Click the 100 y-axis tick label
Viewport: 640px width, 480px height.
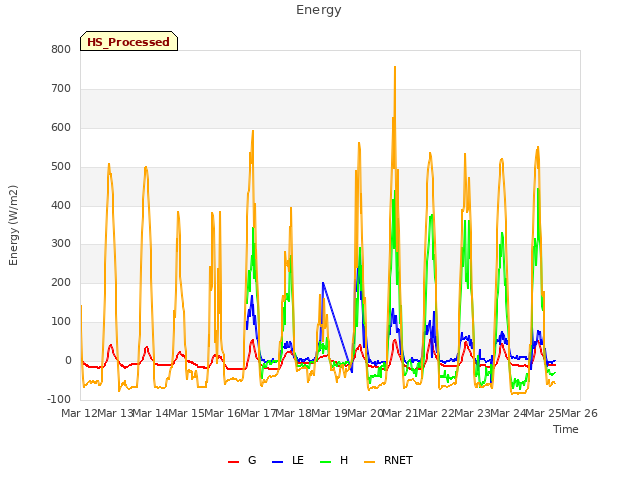tap(61, 322)
